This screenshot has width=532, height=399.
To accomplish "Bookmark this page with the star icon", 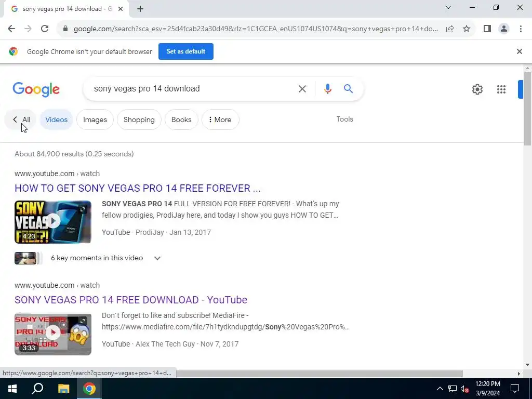I will pyautogui.click(x=467, y=29).
